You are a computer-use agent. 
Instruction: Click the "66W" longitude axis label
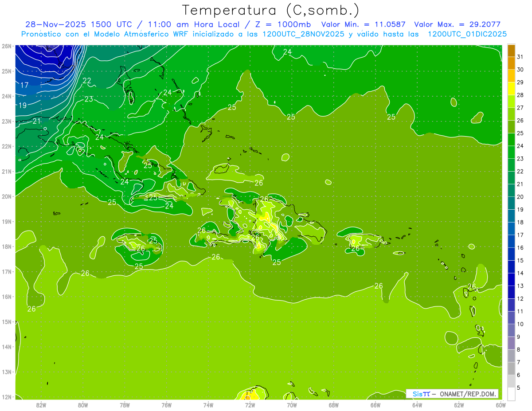pyautogui.click(x=376, y=405)
